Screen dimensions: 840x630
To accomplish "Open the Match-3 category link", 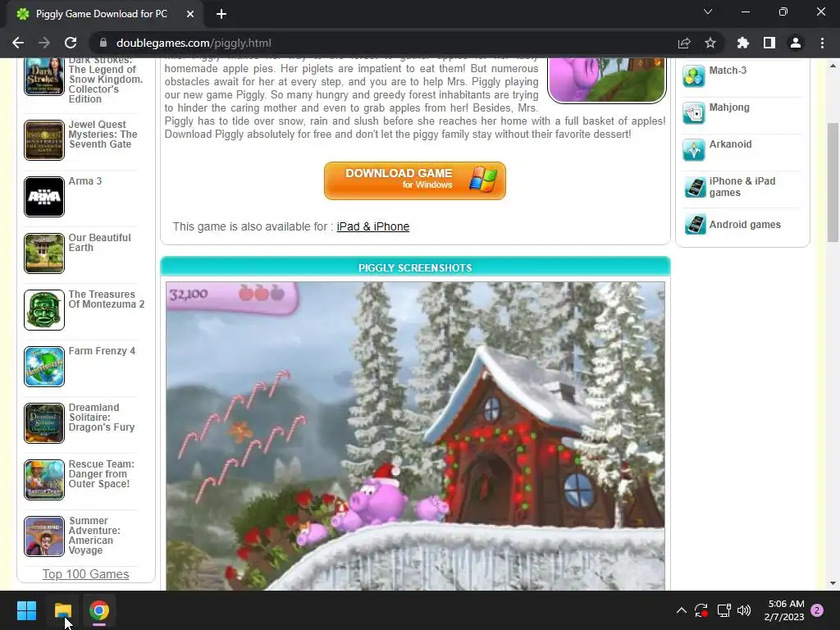I will (728, 71).
